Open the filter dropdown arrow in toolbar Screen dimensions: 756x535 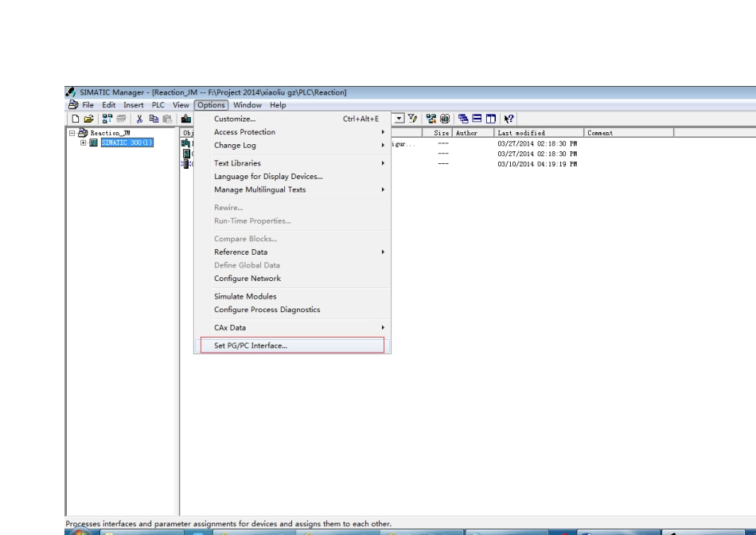[x=399, y=119]
